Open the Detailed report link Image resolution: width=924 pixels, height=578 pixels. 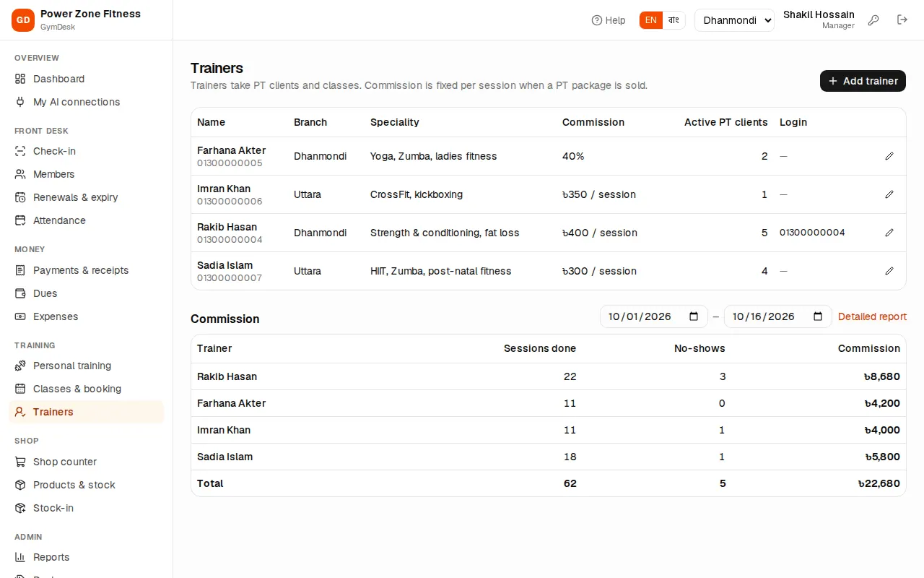[872, 316]
